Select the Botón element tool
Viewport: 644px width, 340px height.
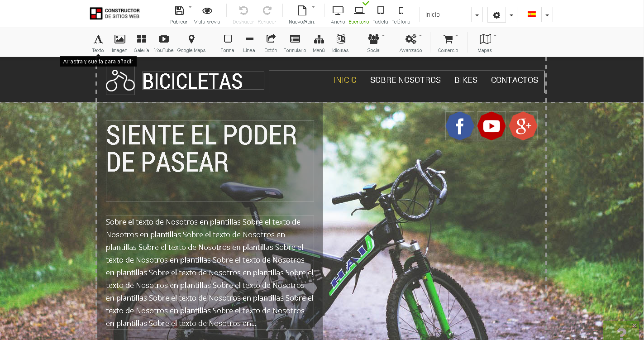(x=271, y=43)
